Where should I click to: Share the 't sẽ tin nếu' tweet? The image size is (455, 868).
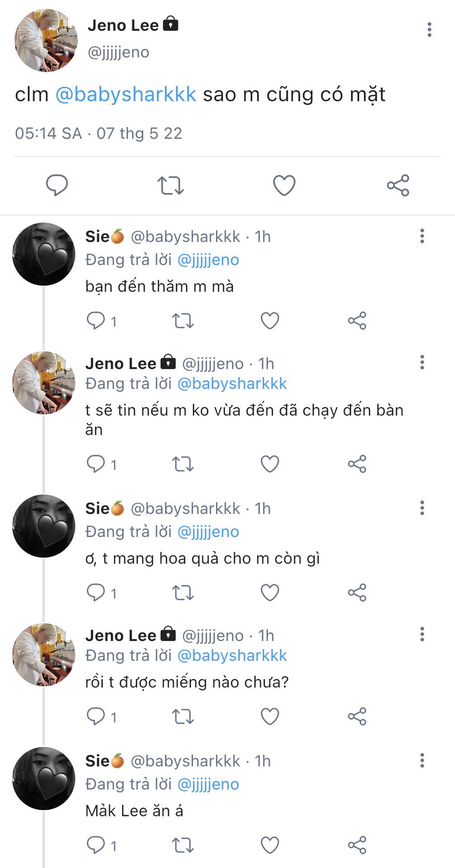coord(357,464)
